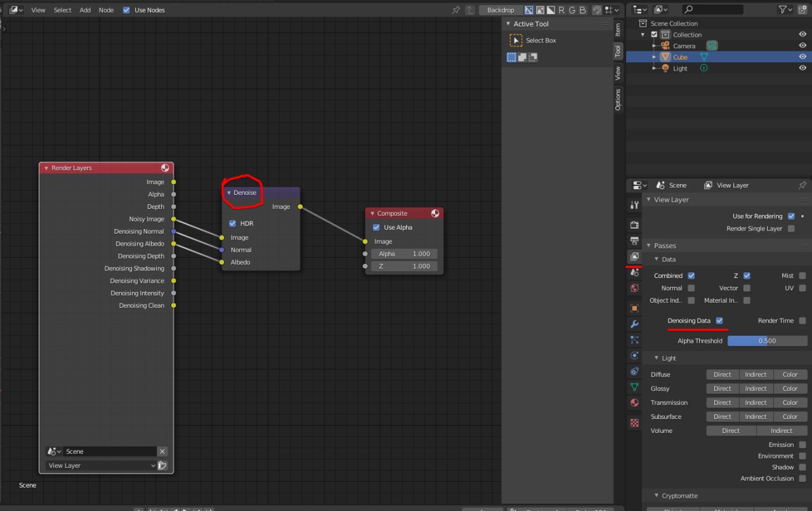
Task: Open the Object Data mesh properties tab
Action: point(634,387)
